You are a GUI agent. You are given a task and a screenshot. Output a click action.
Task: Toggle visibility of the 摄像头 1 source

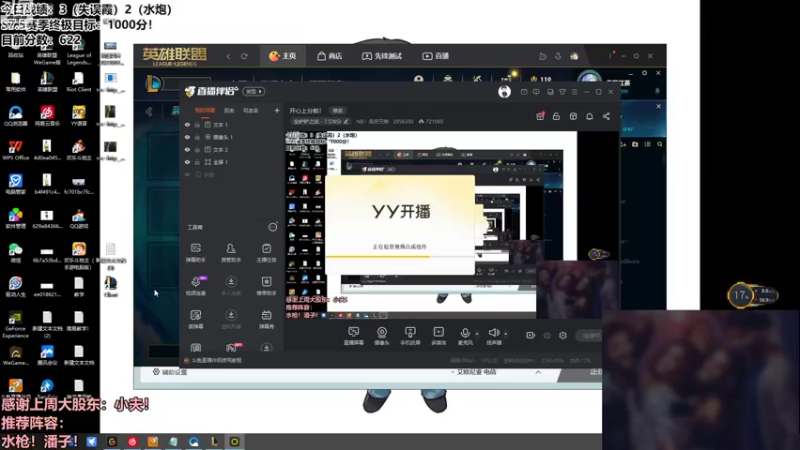pos(187,137)
